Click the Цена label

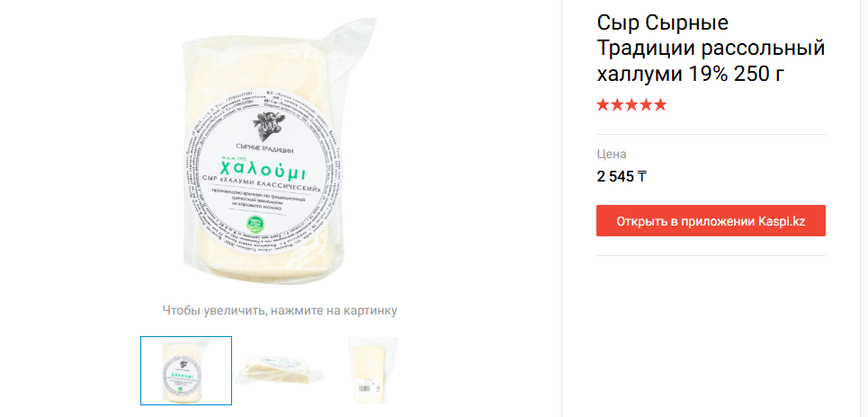(x=611, y=155)
